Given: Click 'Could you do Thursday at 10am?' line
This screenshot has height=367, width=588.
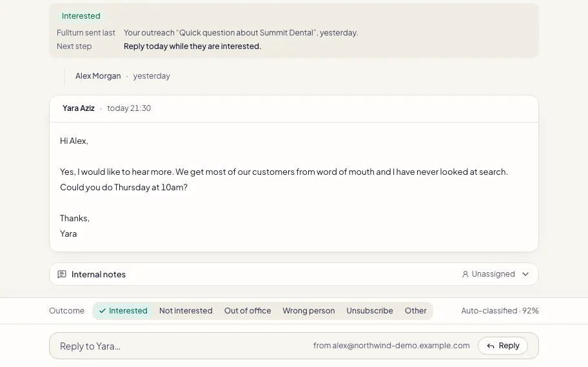Looking at the screenshot, I should point(124,187).
